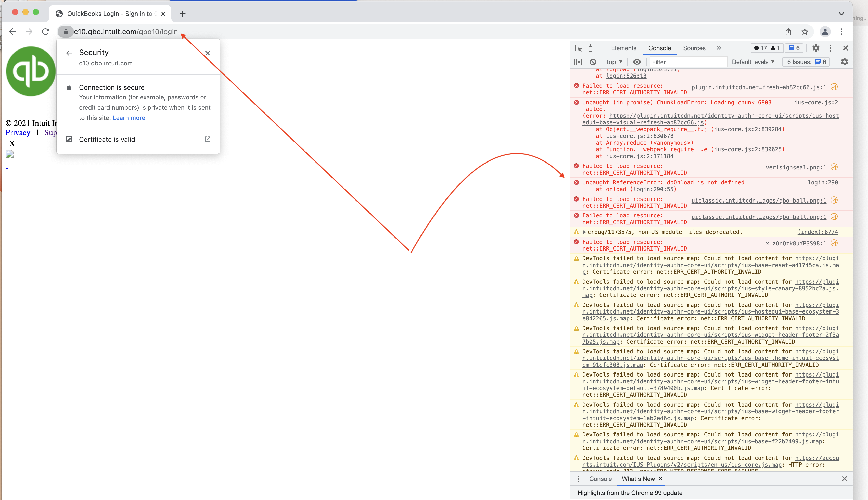Click the clear console icon
The height and width of the screenshot is (500, 868).
click(x=593, y=62)
